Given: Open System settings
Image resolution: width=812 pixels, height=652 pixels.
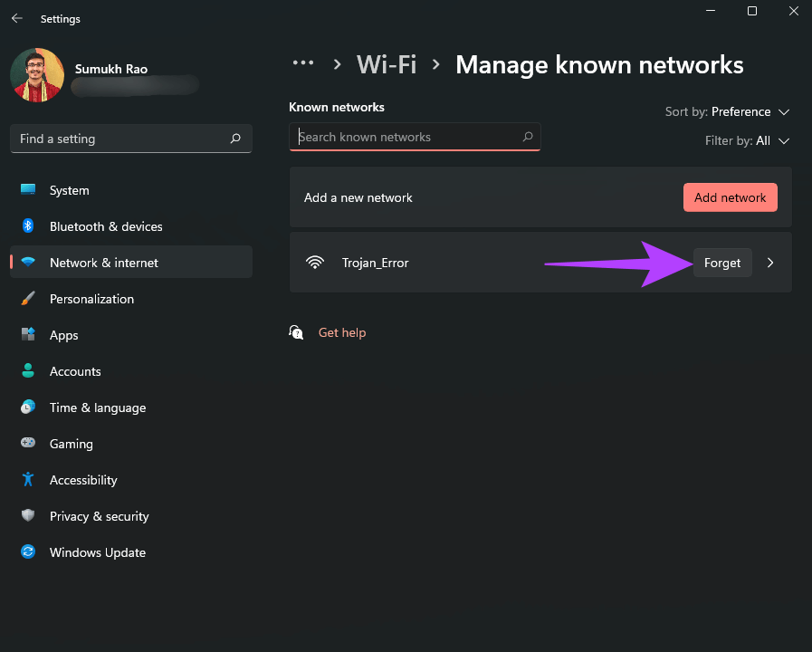Looking at the screenshot, I should pyautogui.click(x=131, y=190).
